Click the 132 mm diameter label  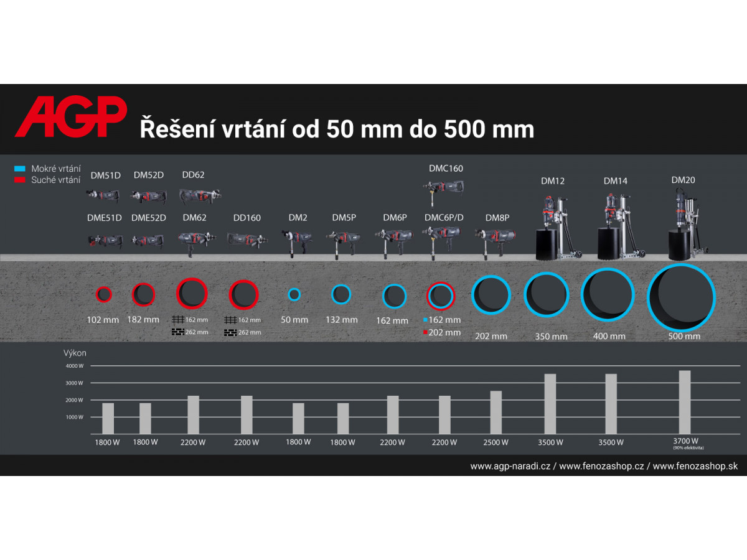tap(342, 320)
